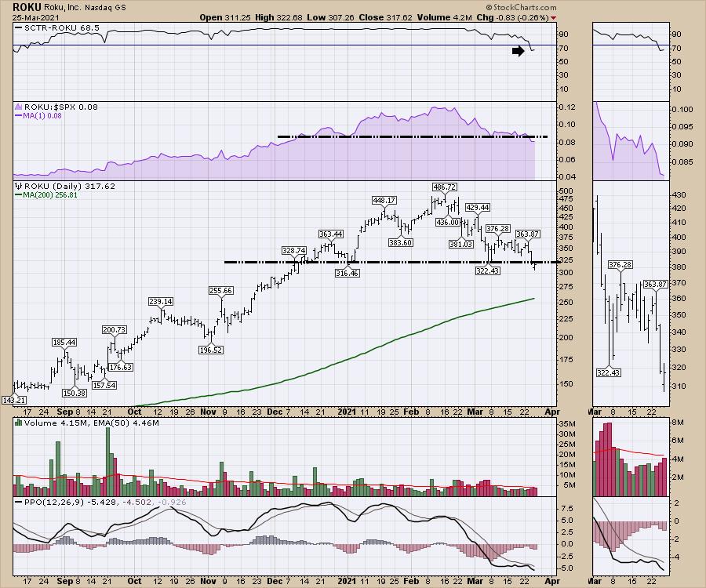Click the Volume 4.2M value in header
The height and width of the screenshot is (588, 706).
point(445,17)
